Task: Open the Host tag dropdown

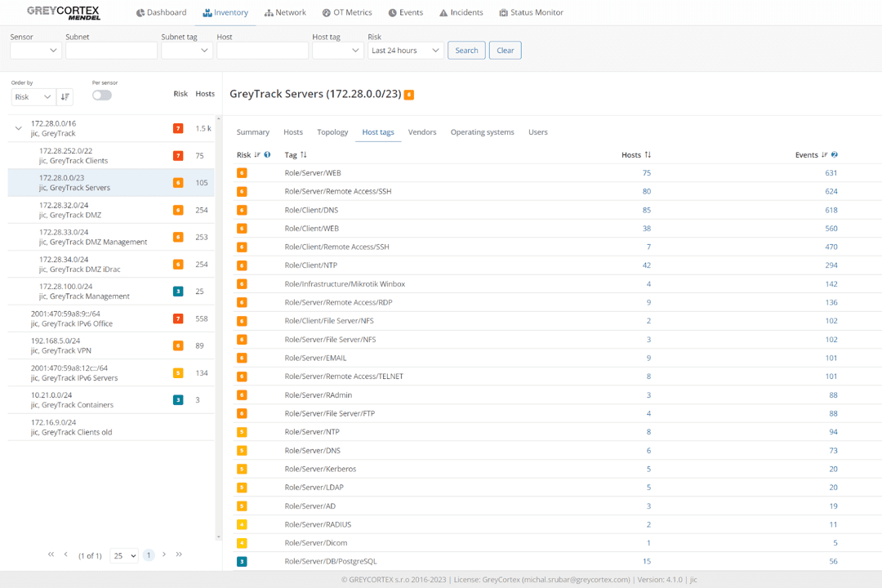Action: coord(338,50)
